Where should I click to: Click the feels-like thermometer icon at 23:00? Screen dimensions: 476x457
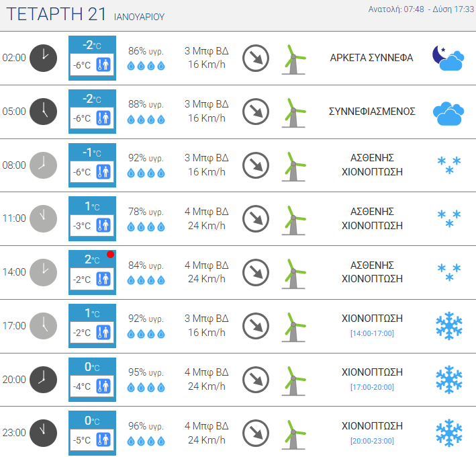(103, 440)
